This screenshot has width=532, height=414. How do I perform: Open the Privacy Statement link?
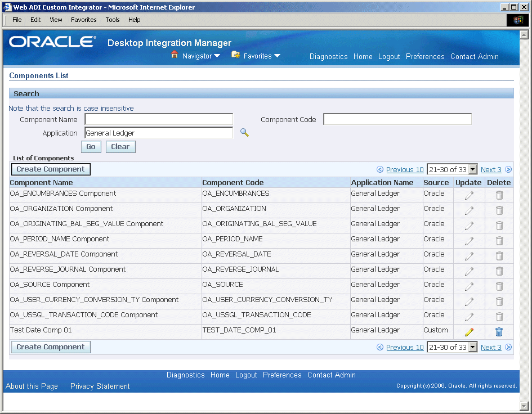100,386
